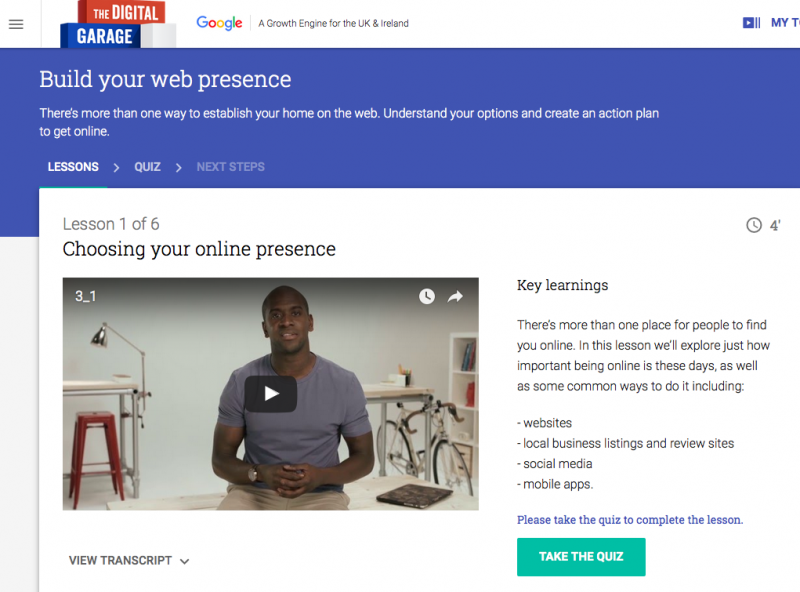Click the chevron arrow after QUIZ
This screenshot has height=592, width=800.
(179, 167)
